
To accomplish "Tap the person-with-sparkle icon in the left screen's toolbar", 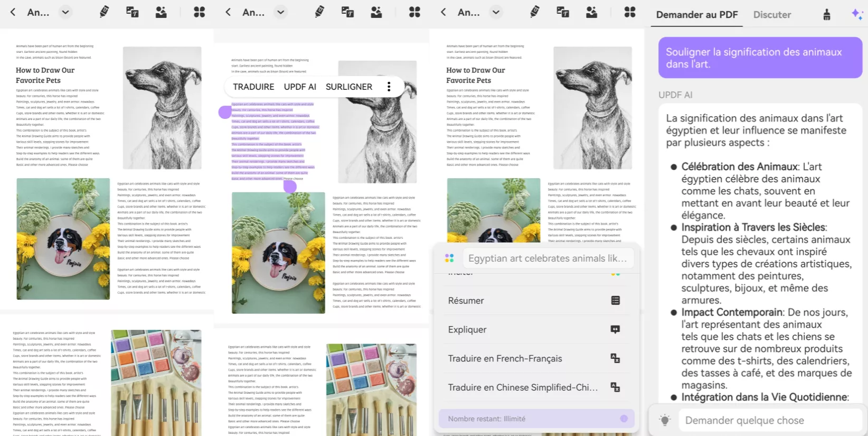I will coord(161,12).
